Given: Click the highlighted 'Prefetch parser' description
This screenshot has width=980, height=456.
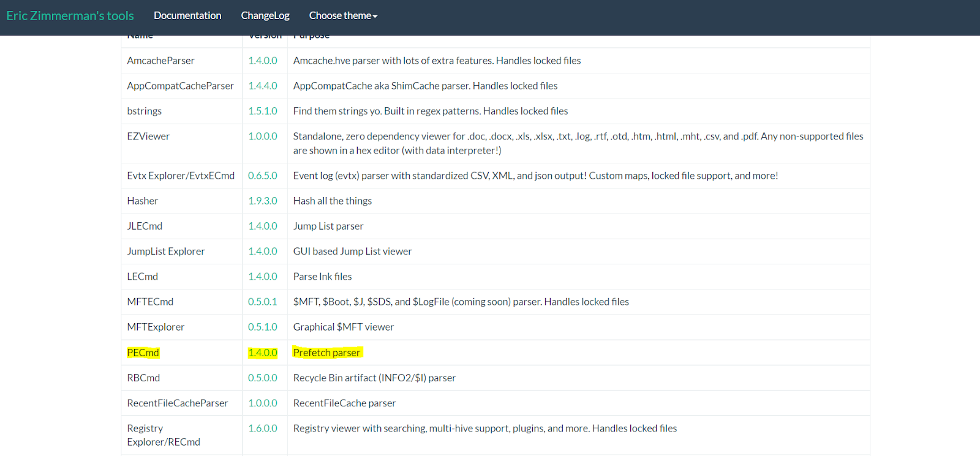Looking at the screenshot, I should pos(327,353).
